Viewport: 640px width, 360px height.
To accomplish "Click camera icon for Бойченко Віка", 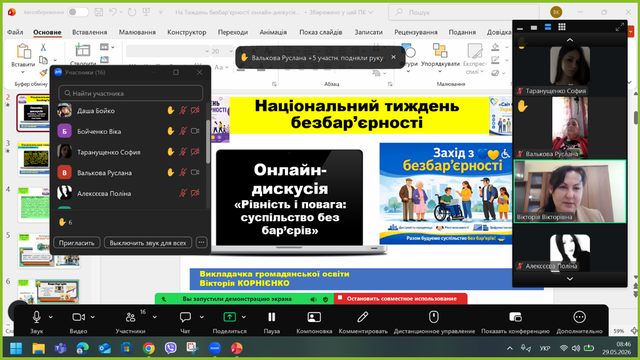I will click(195, 131).
